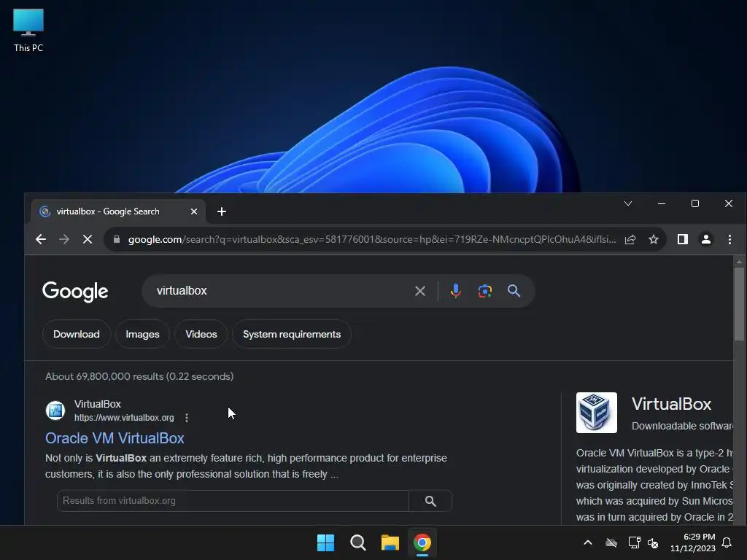Open the Chrome profile menu

(706, 239)
